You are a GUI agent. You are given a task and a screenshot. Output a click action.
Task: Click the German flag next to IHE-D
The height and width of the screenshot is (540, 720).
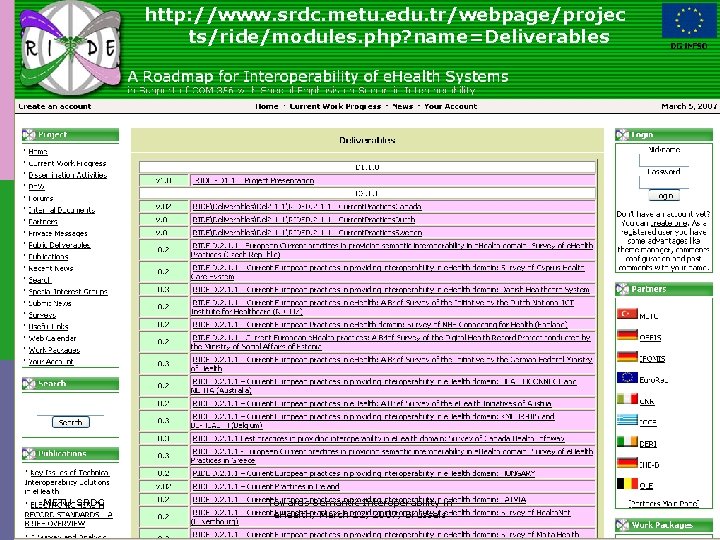(627, 462)
